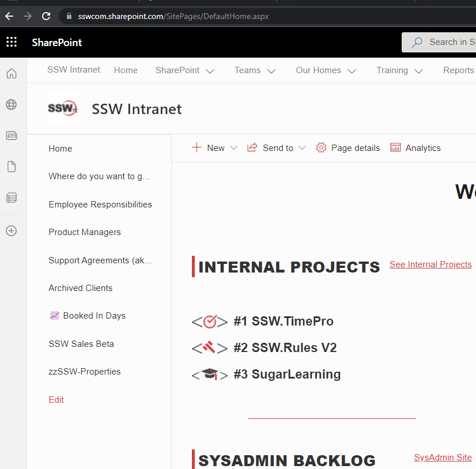476x469 pixels.
Task: Select Employee Responsibilities in side navigation
Action: (100, 205)
